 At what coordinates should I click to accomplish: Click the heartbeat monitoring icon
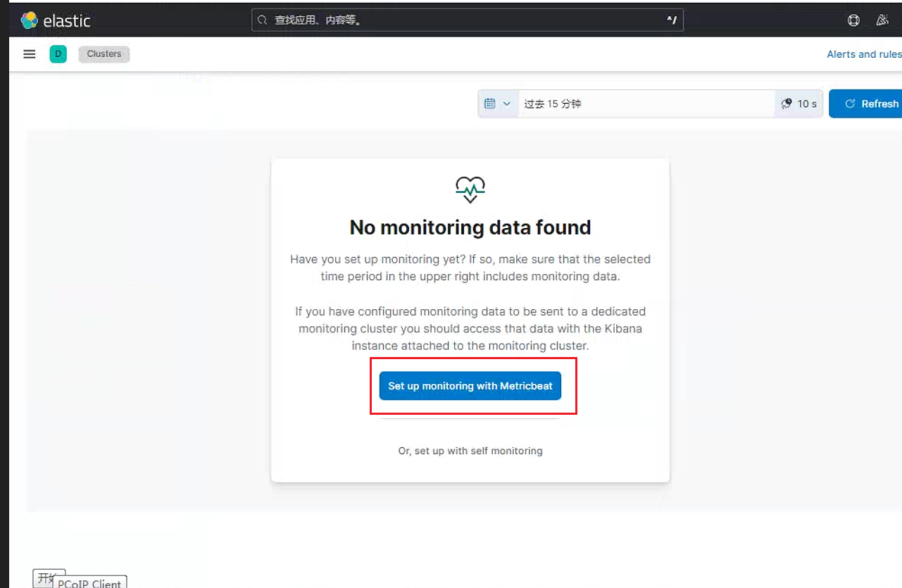click(470, 189)
